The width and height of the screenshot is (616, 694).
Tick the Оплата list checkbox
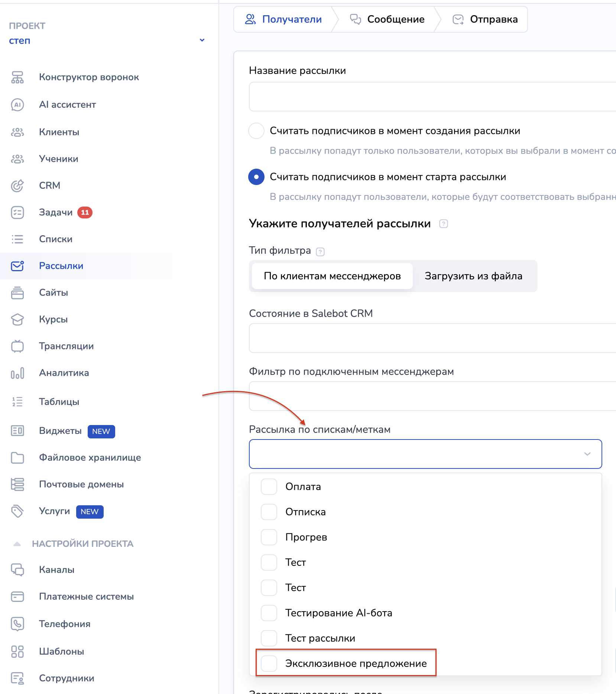(x=269, y=487)
